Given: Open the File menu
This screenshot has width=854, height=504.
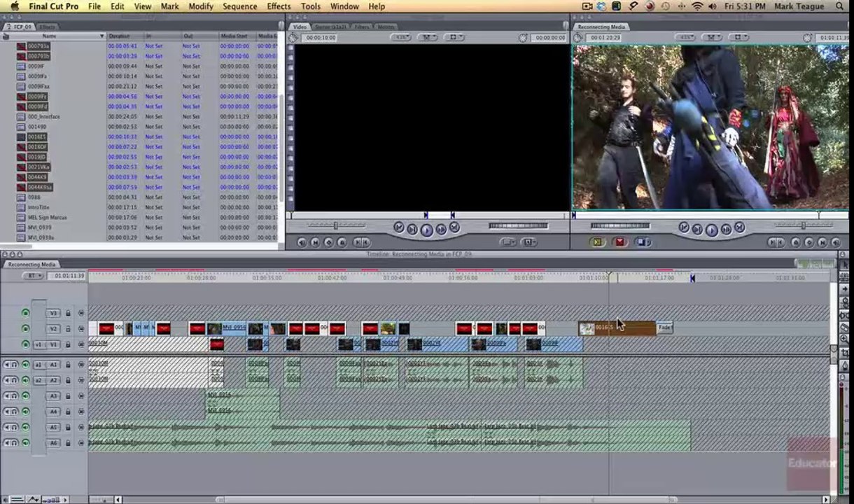Looking at the screenshot, I should tap(94, 6).
